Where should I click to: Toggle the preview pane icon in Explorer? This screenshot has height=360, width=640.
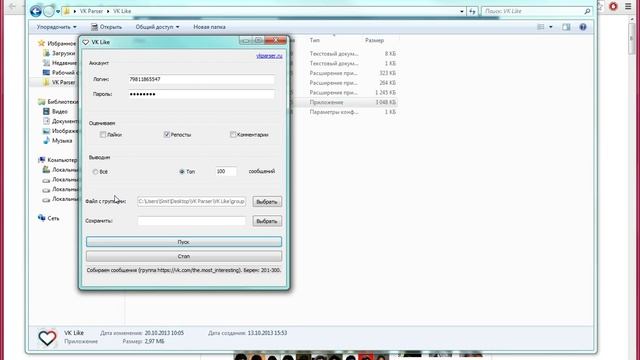[566, 27]
